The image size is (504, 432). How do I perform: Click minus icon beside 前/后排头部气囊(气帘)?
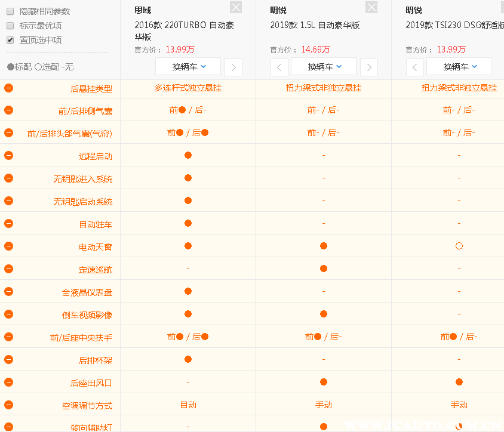[9, 132]
